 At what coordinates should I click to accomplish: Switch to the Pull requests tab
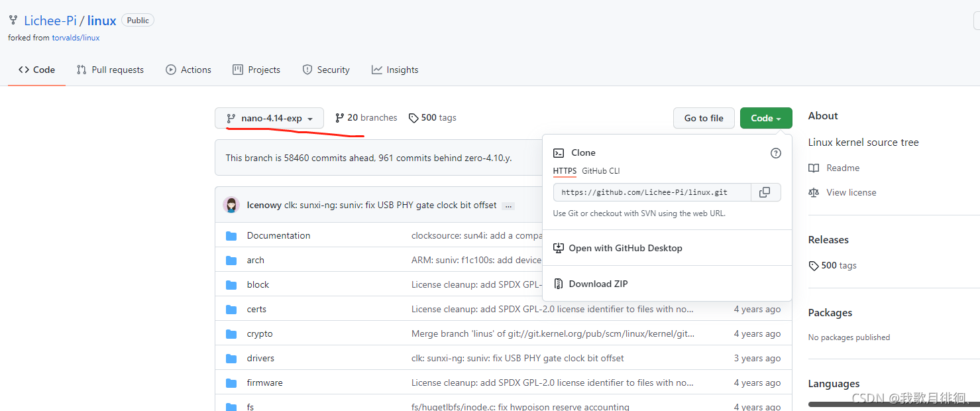pos(110,70)
